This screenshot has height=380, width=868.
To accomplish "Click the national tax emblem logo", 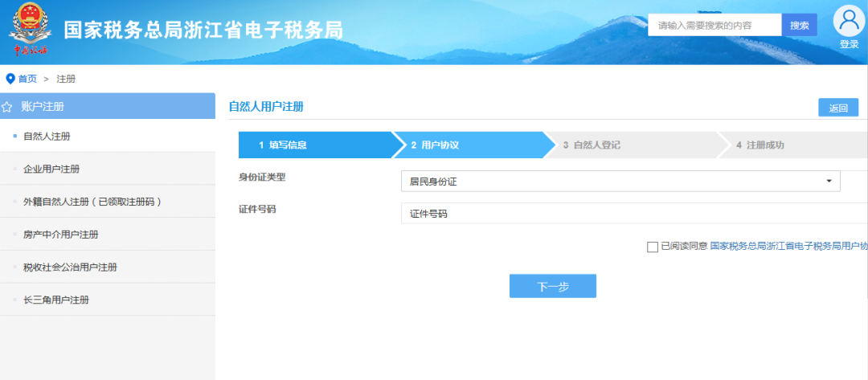I will [30, 30].
